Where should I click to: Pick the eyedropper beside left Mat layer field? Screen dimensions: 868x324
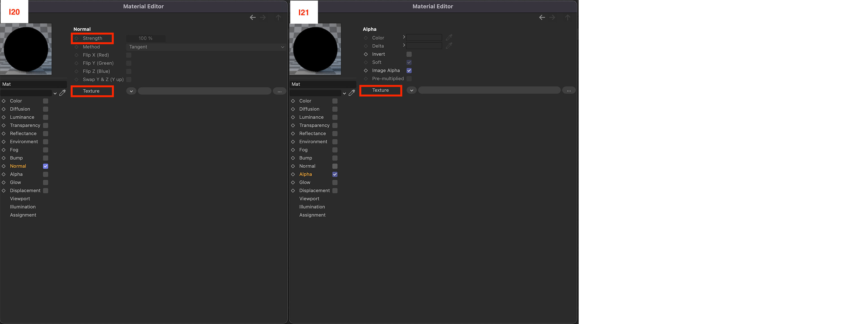pyautogui.click(x=62, y=93)
